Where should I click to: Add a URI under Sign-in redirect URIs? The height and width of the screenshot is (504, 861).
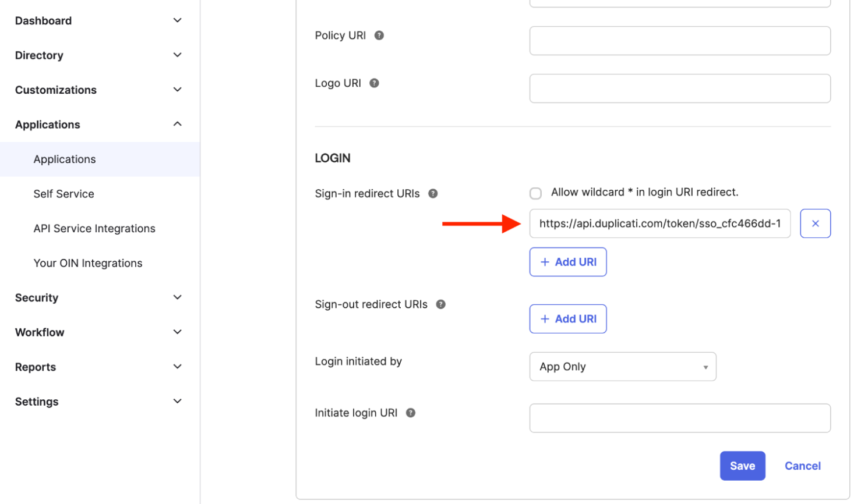[x=568, y=262]
